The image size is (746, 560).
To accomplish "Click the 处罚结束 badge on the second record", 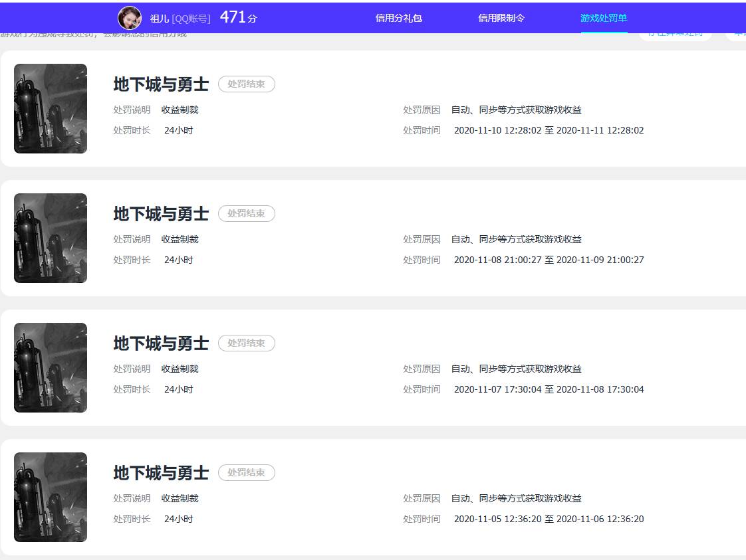I will click(247, 213).
